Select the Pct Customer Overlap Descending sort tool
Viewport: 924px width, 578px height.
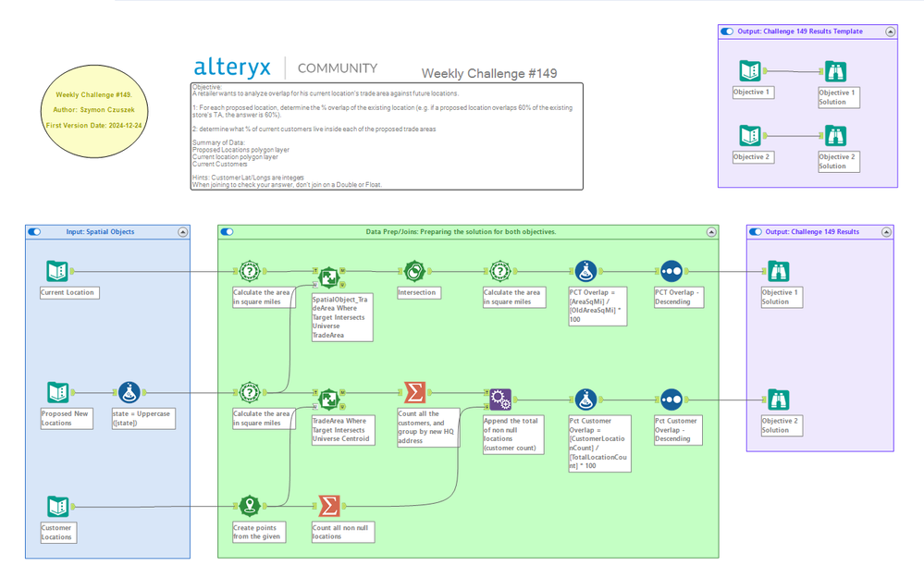point(671,400)
